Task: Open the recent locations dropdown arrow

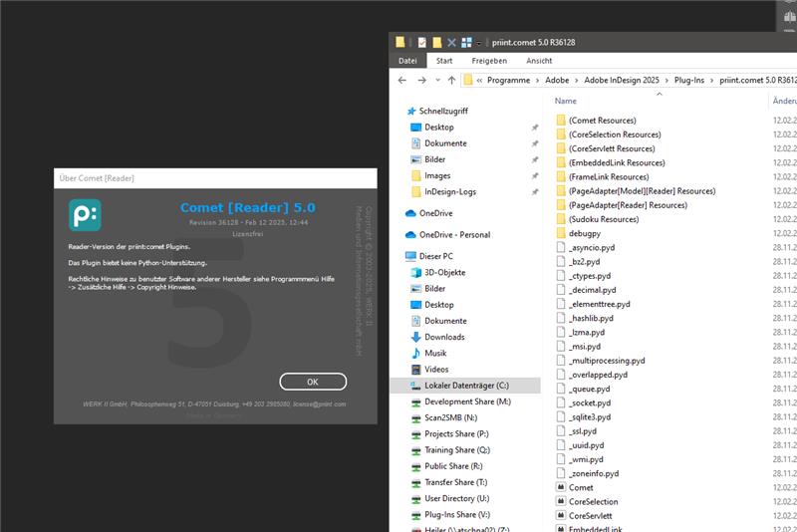Action: coord(437,80)
